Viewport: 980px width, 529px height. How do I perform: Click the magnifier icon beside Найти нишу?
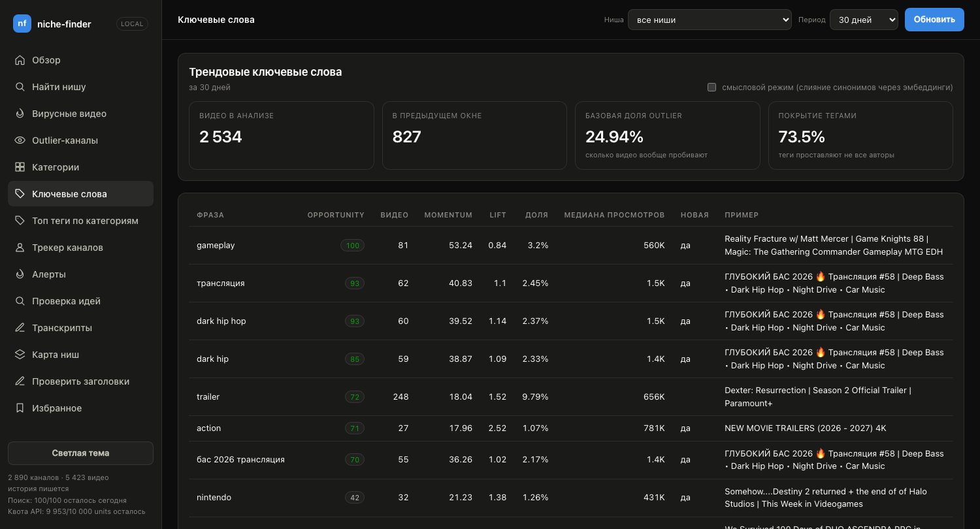[20, 87]
